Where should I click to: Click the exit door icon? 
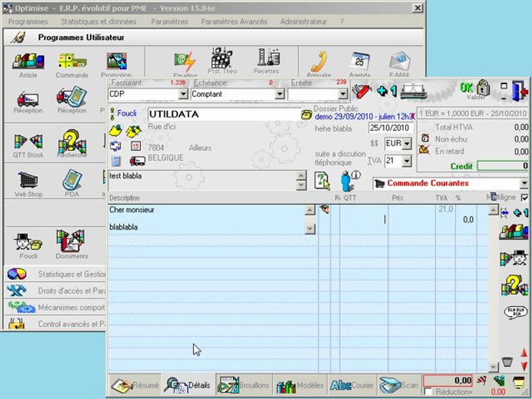click(520, 91)
